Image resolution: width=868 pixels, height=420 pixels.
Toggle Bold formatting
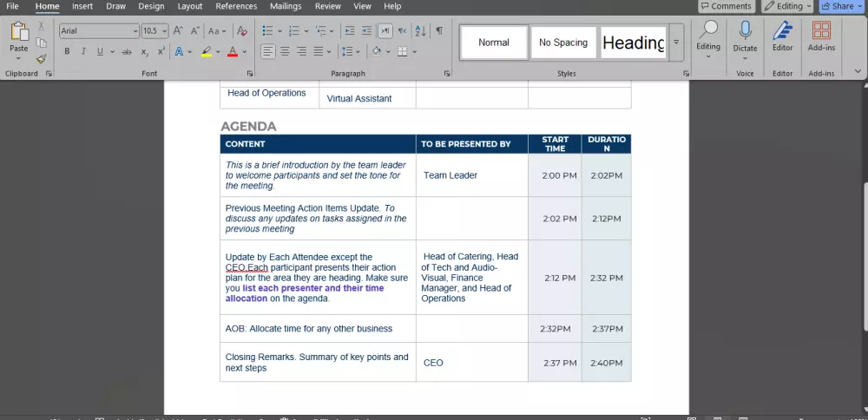tap(67, 51)
